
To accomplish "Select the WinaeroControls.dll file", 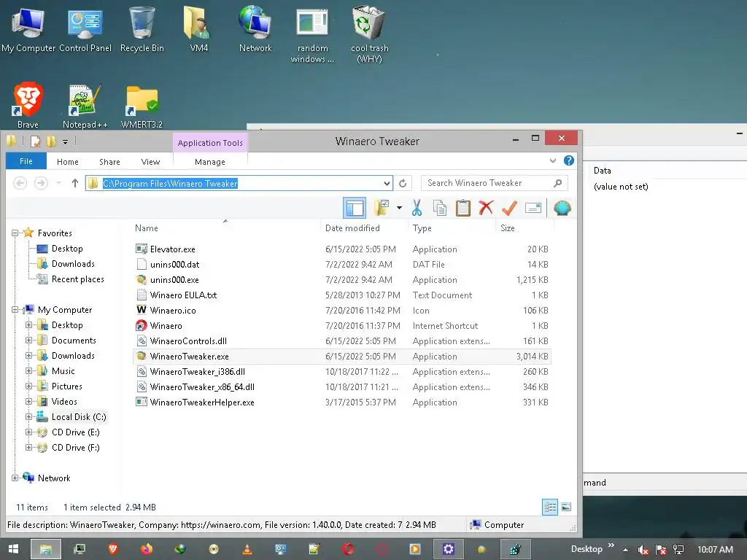I will 188,341.
